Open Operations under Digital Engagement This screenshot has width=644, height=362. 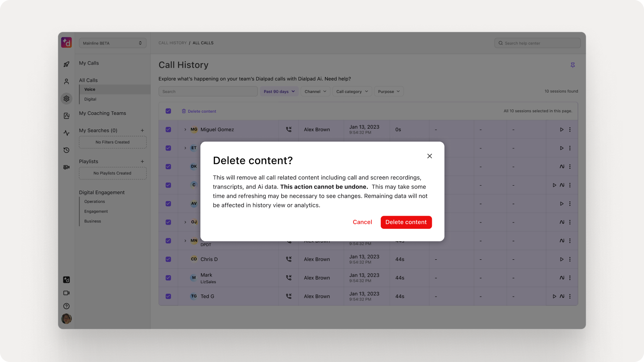point(95,202)
